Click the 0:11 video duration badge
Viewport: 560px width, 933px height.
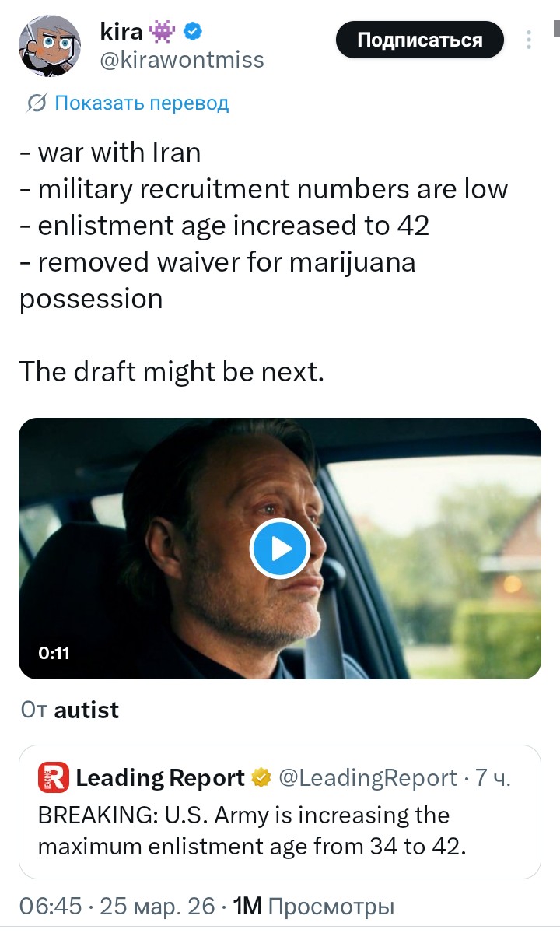(54, 653)
